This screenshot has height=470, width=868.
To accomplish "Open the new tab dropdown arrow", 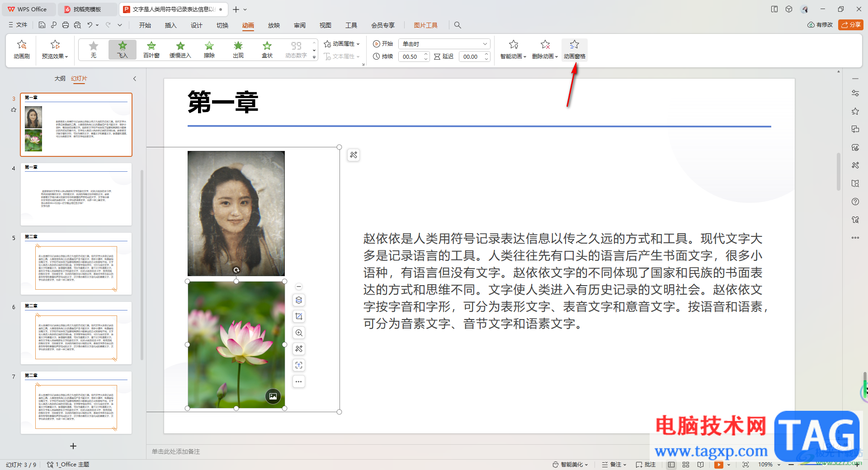I will (245, 9).
